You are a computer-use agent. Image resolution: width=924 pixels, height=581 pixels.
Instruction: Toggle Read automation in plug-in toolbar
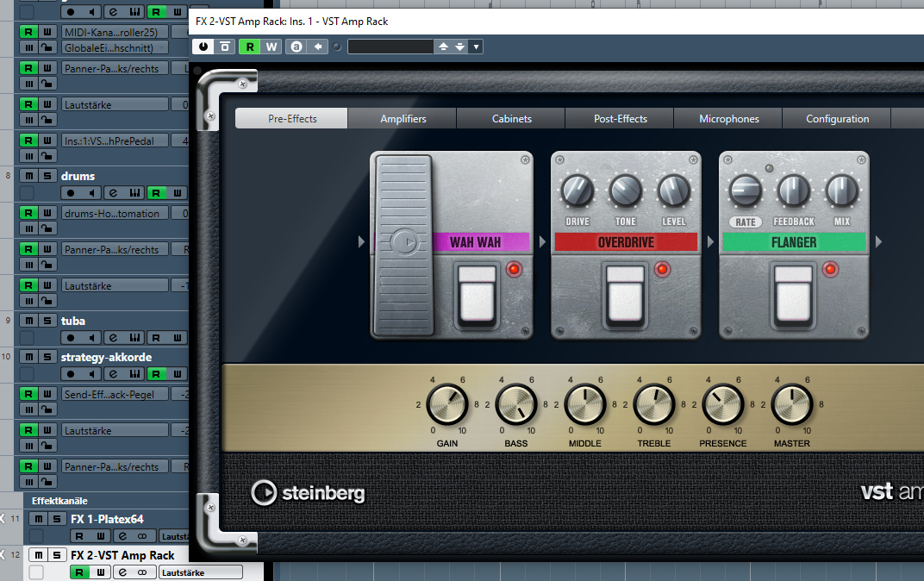pyautogui.click(x=250, y=47)
